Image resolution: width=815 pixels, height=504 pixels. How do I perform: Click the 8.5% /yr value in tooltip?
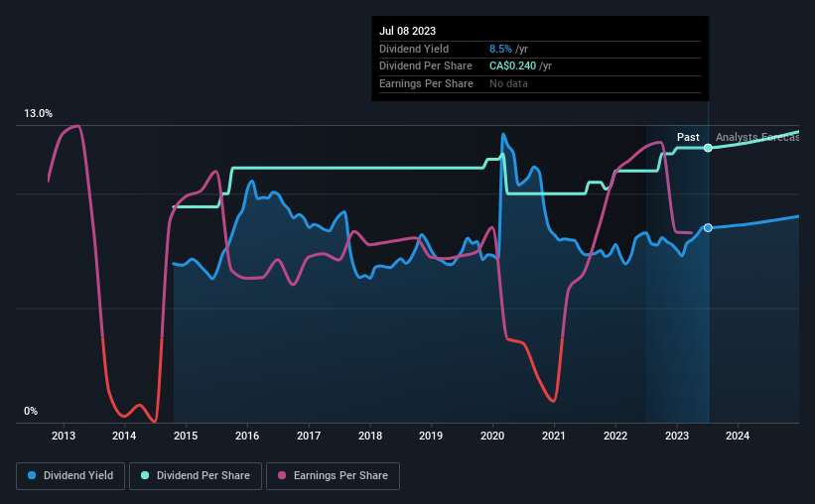tap(508, 49)
